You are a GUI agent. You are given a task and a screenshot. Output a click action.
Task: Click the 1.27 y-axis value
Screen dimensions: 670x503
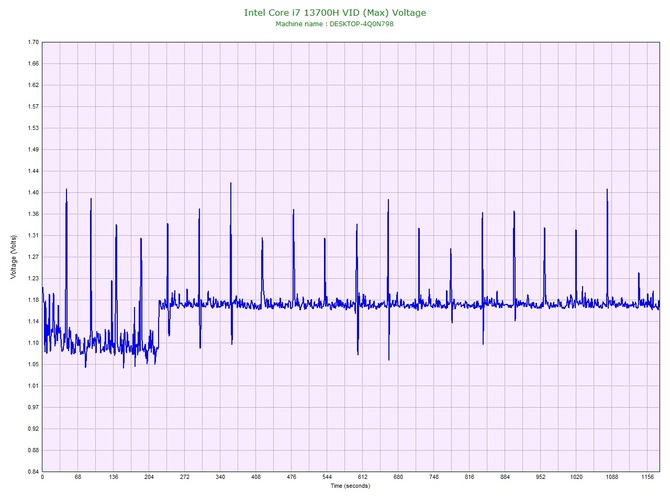tap(33, 257)
